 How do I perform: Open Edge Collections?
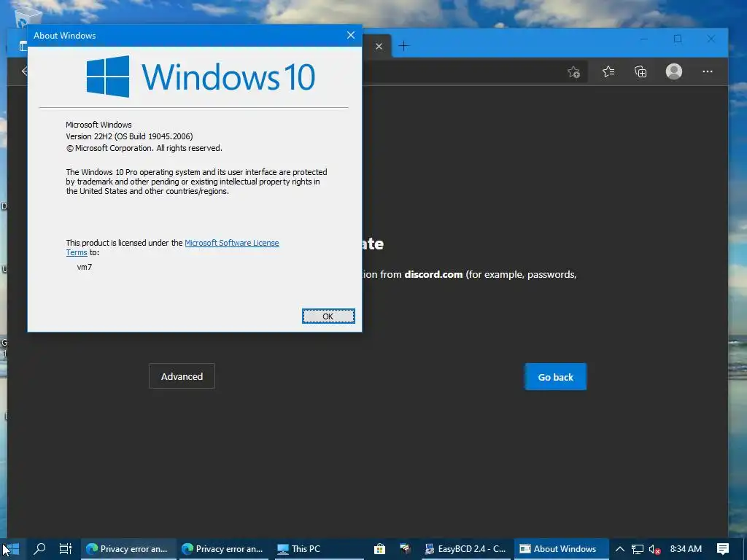pyautogui.click(x=640, y=72)
